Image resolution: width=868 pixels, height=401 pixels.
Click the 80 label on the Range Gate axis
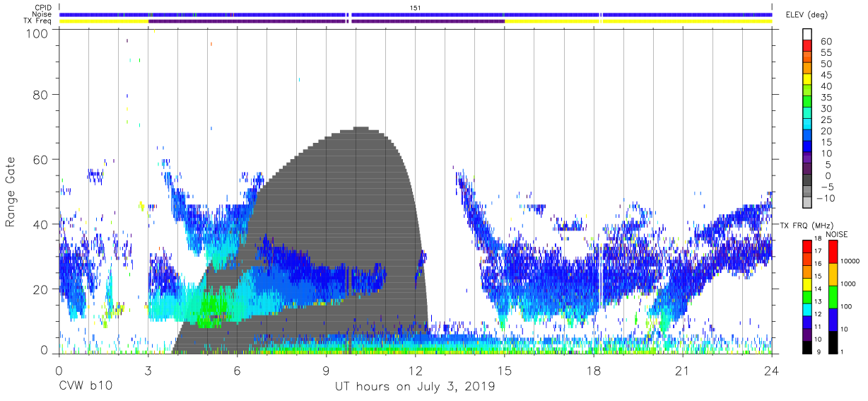(x=40, y=95)
